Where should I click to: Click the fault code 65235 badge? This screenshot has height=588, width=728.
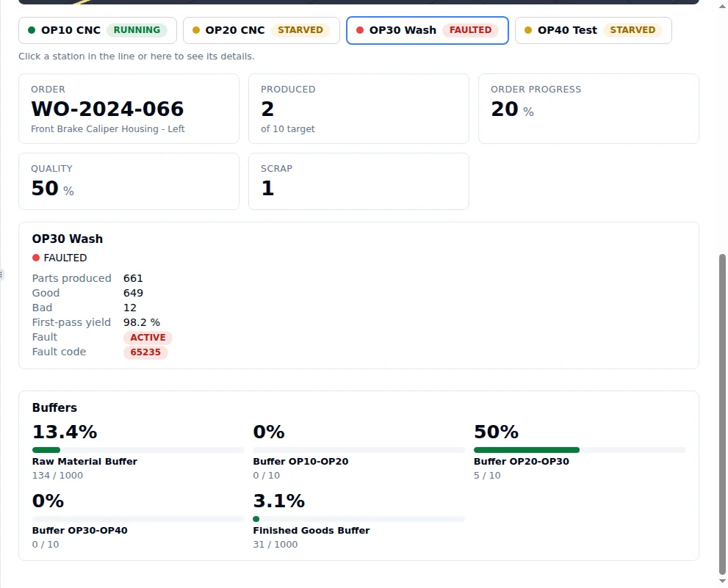[145, 352]
